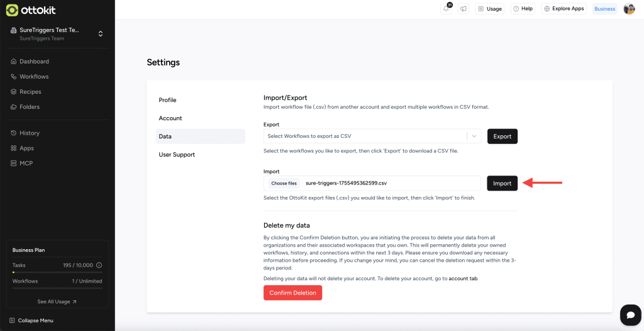Open MCP from sidebar navigation

point(26,164)
